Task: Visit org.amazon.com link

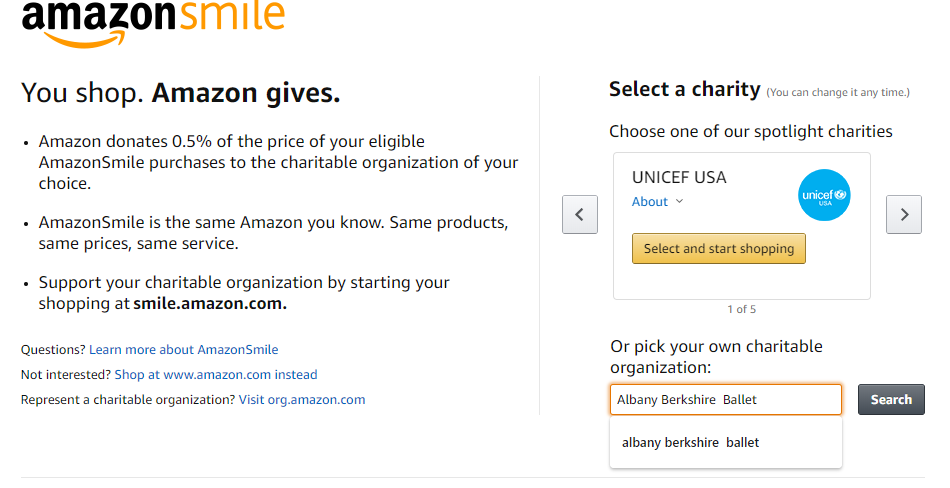Action: point(301,400)
